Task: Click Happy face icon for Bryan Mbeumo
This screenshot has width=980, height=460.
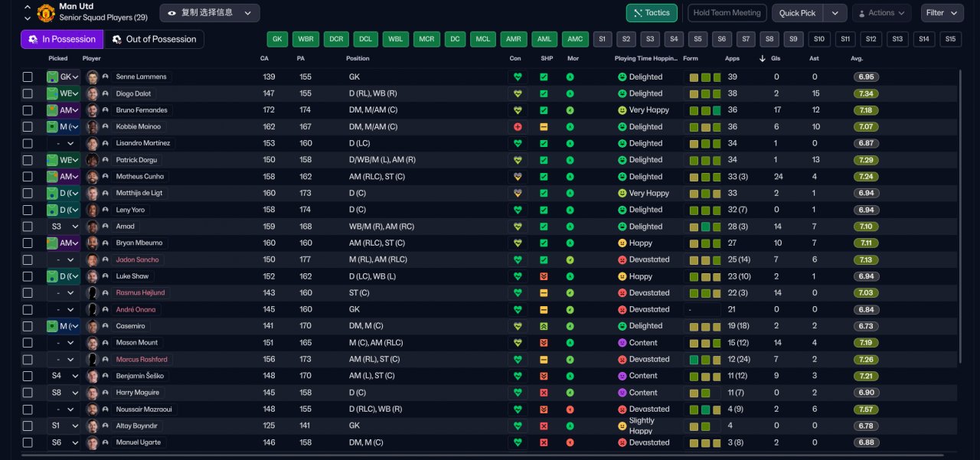Action: coord(622,243)
